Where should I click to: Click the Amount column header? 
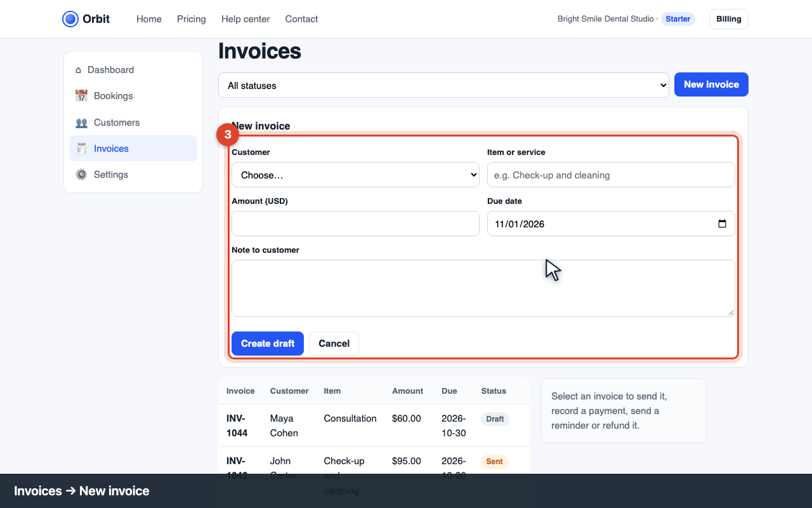[407, 391]
